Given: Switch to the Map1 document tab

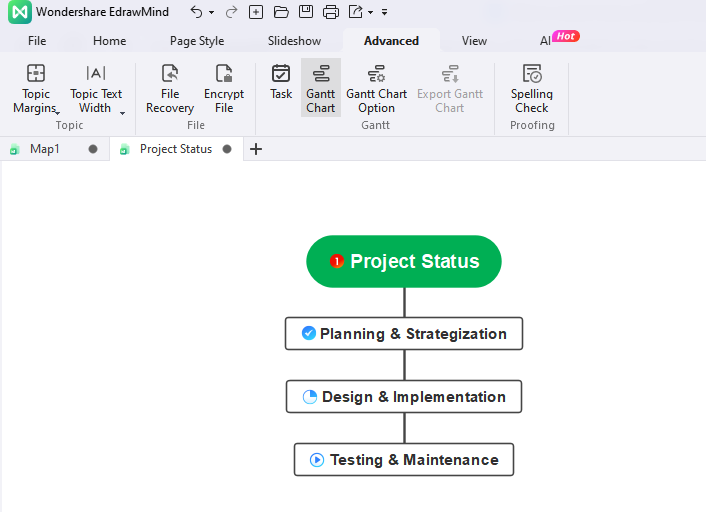Looking at the screenshot, I should click(45, 149).
